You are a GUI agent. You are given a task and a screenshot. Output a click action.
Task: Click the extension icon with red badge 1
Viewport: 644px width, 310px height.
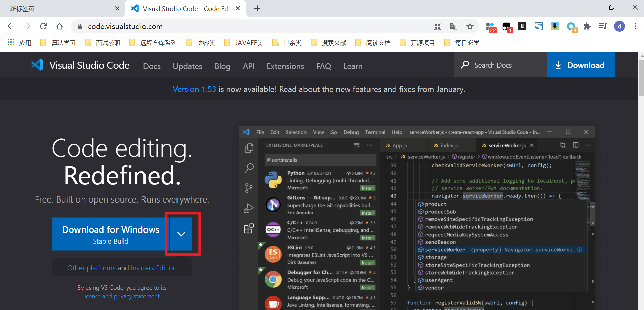[x=507, y=27]
